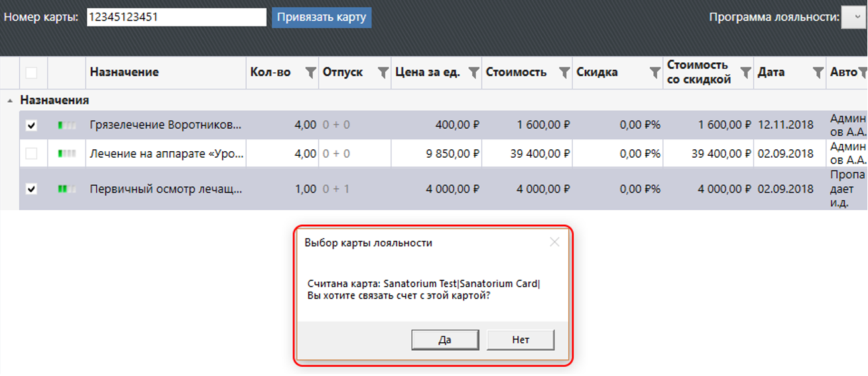Collapse the Назначения group
Screen dimensions: 868x376
tap(10, 101)
